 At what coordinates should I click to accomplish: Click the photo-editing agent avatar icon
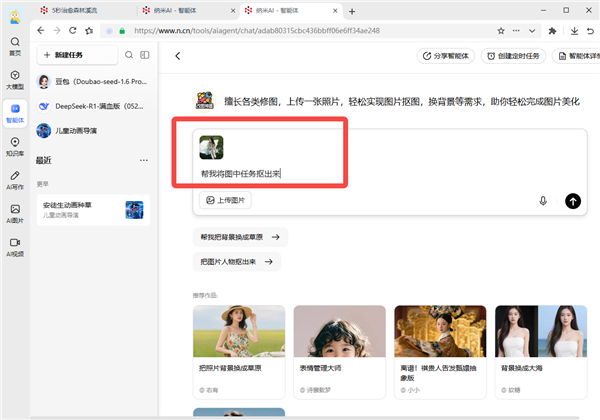pos(205,100)
